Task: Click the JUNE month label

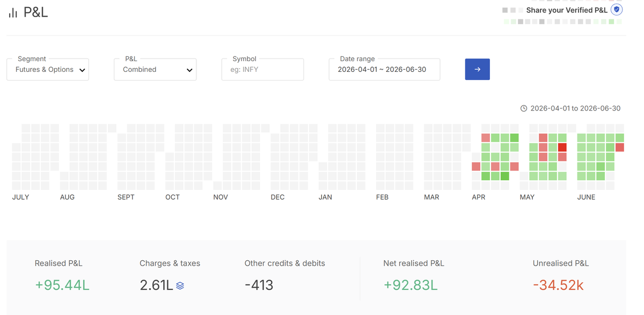Action: tap(586, 197)
